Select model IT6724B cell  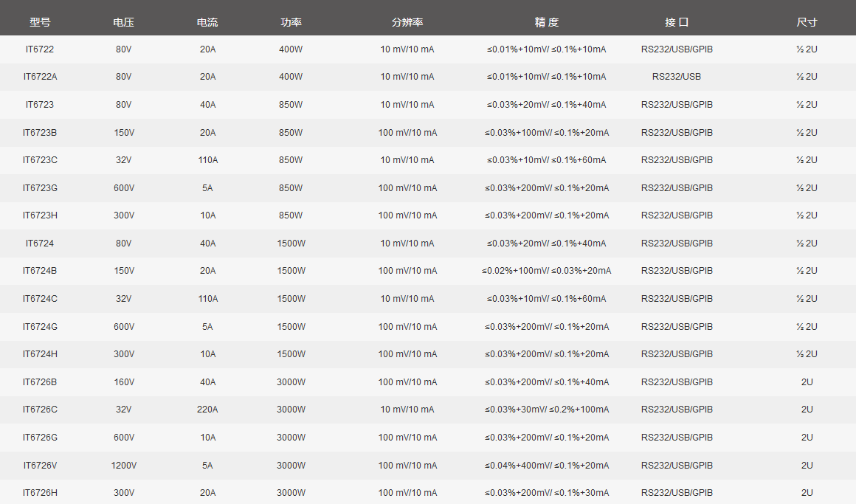[x=40, y=270]
